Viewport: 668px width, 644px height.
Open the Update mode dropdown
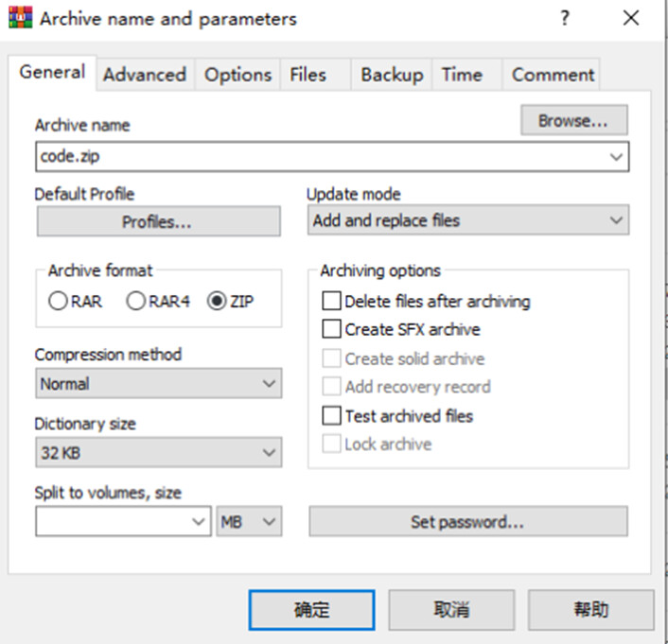click(x=468, y=220)
